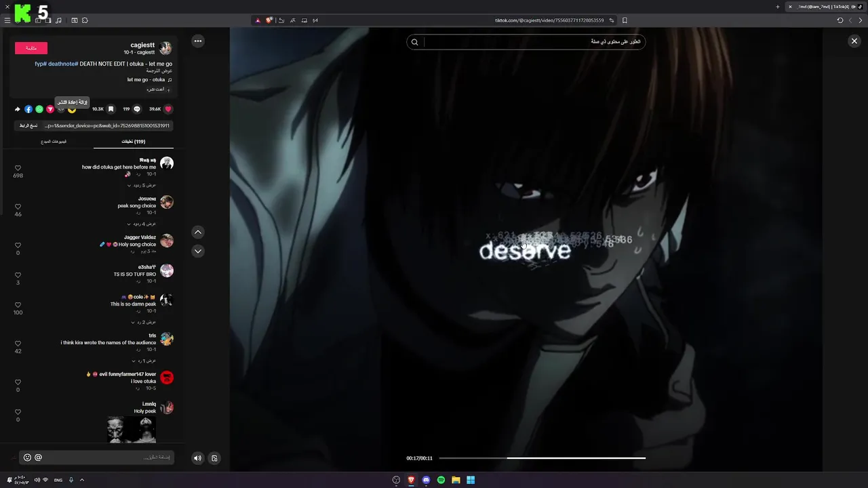Expand 2 replies under cole's comment
The width and height of the screenshot is (868, 488).
click(144, 322)
